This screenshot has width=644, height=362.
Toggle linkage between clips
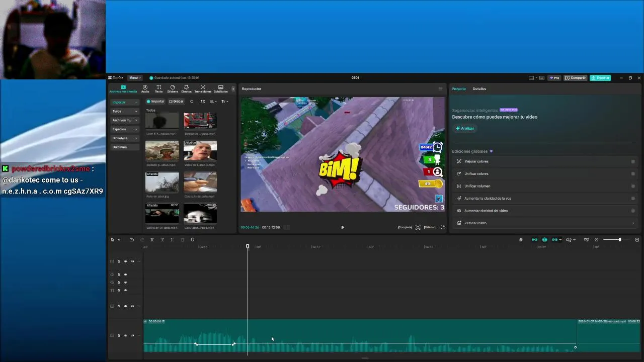tap(555, 240)
